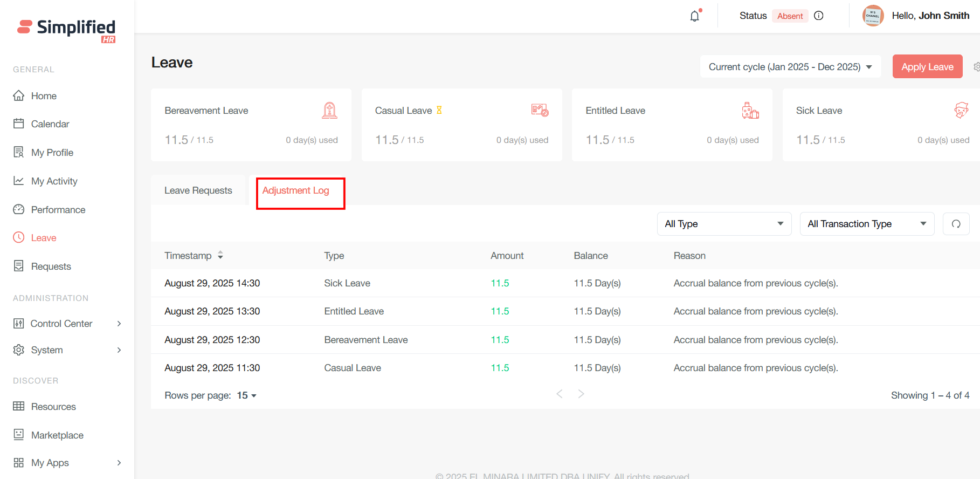Click the Sick Leave card icon
The image size is (980, 479).
(961, 111)
